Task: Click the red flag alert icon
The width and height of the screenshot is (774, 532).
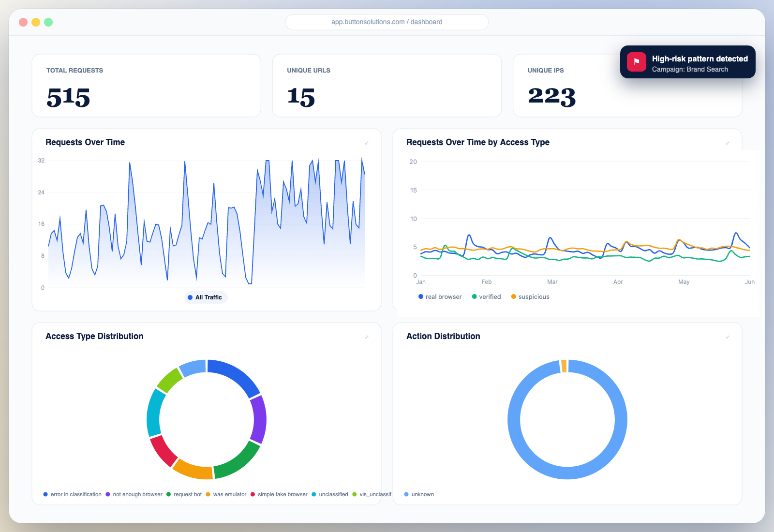Action: pos(637,62)
